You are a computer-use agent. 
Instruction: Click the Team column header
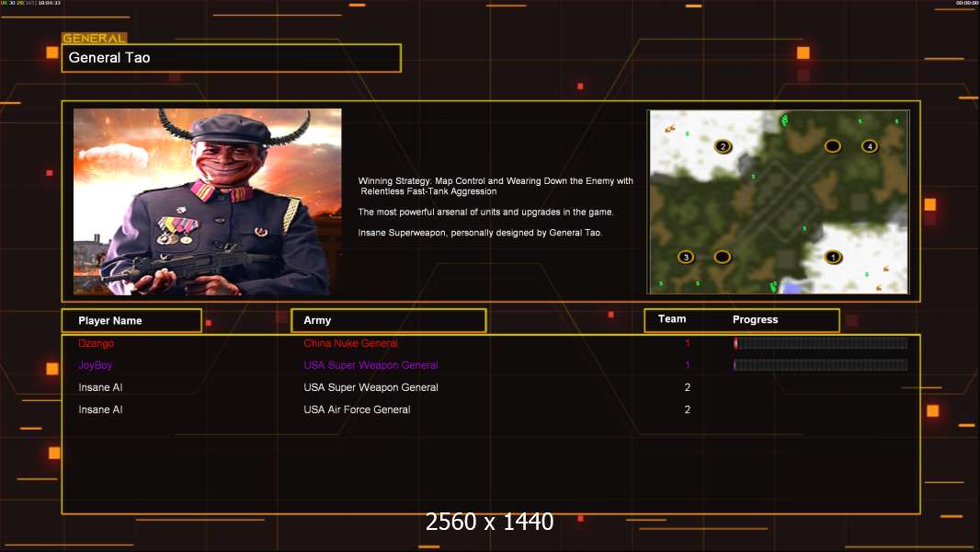pyautogui.click(x=672, y=319)
